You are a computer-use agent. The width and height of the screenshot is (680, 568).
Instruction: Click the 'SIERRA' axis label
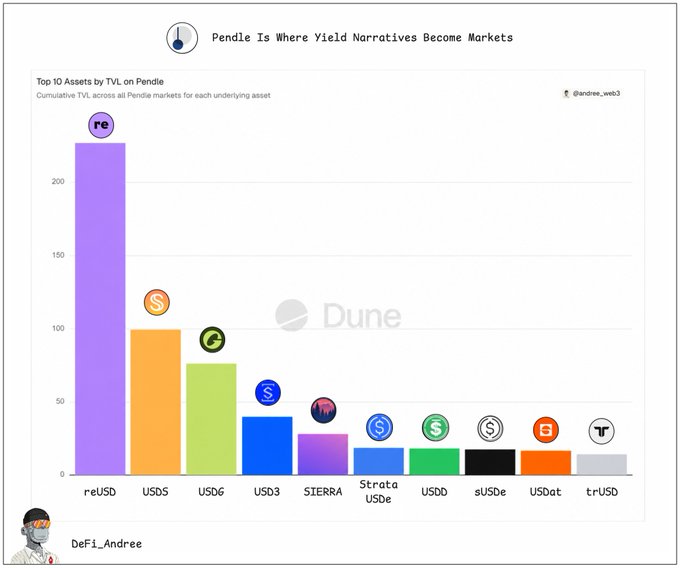tap(323, 492)
